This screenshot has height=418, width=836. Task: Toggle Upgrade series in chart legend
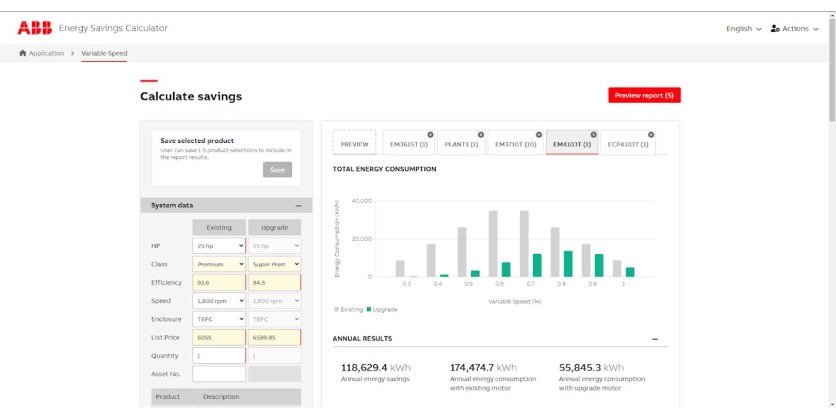point(384,309)
